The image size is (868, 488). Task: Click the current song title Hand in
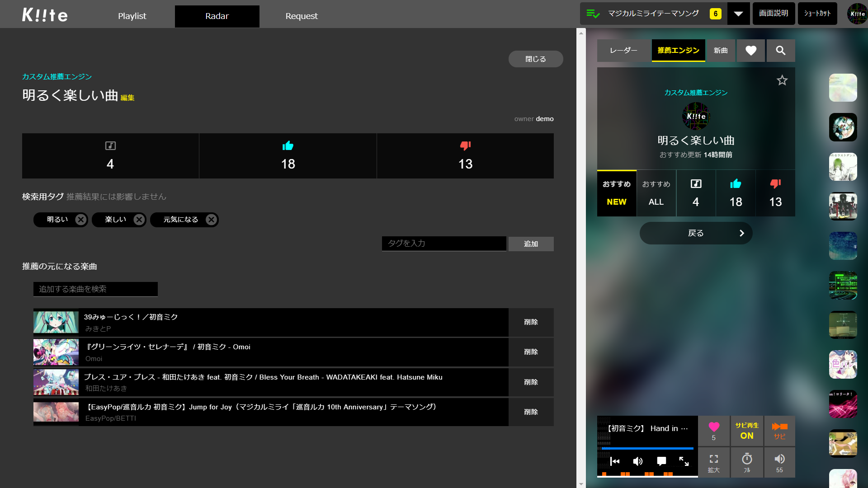point(647,428)
